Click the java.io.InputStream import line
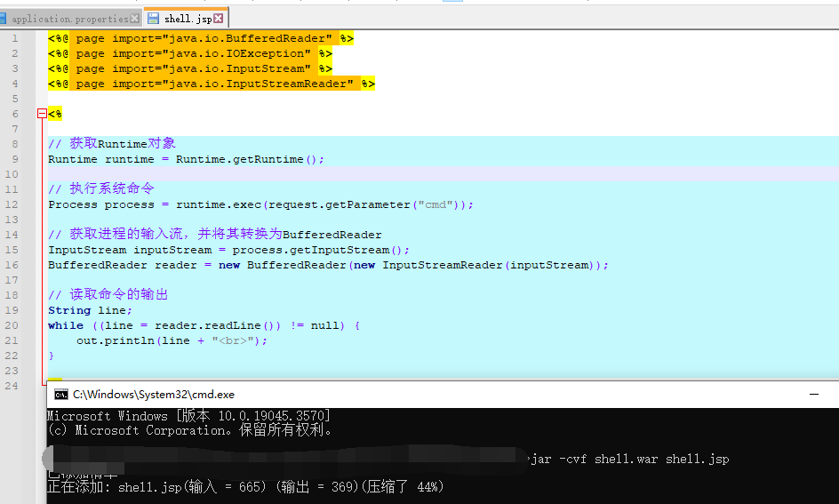The width and height of the screenshot is (839, 504). [x=190, y=68]
